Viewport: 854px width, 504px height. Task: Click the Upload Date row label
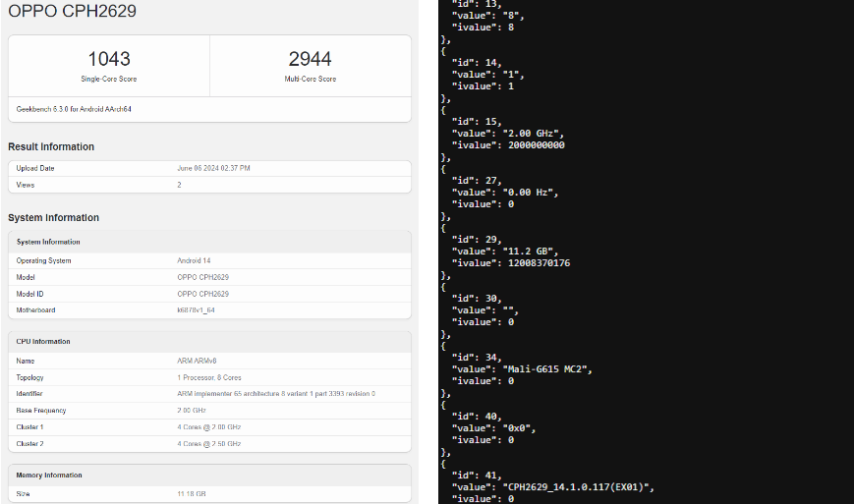coord(35,168)
